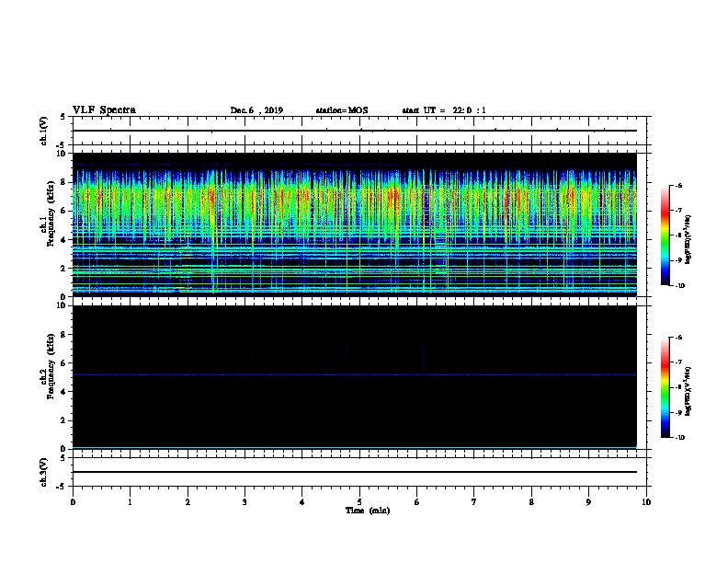Click the ch.2 black spectrogram plot area
Screen dimensions: 728x563
tap(354, 377)
